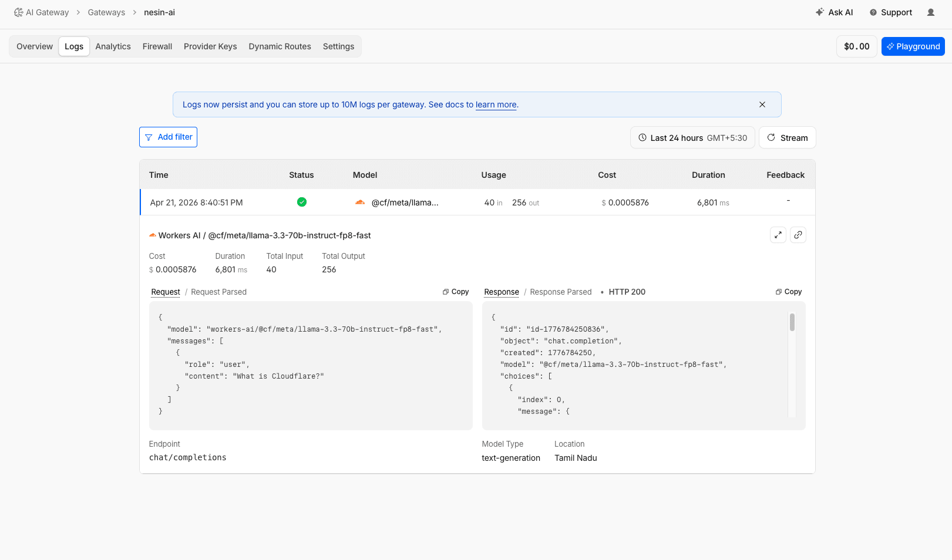
Task: Copy log link via chain icon
Action: pyautogui.click(x=798, y=235)
